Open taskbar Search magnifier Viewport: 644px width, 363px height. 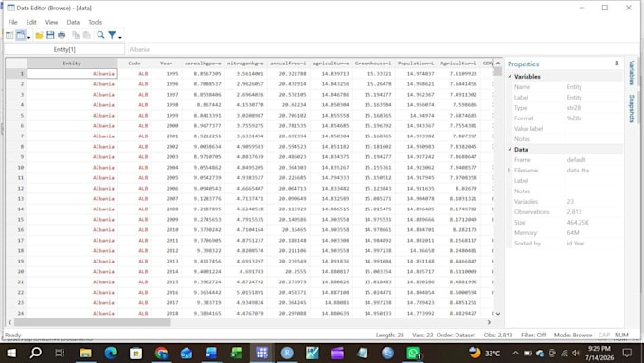pos(36,353)
